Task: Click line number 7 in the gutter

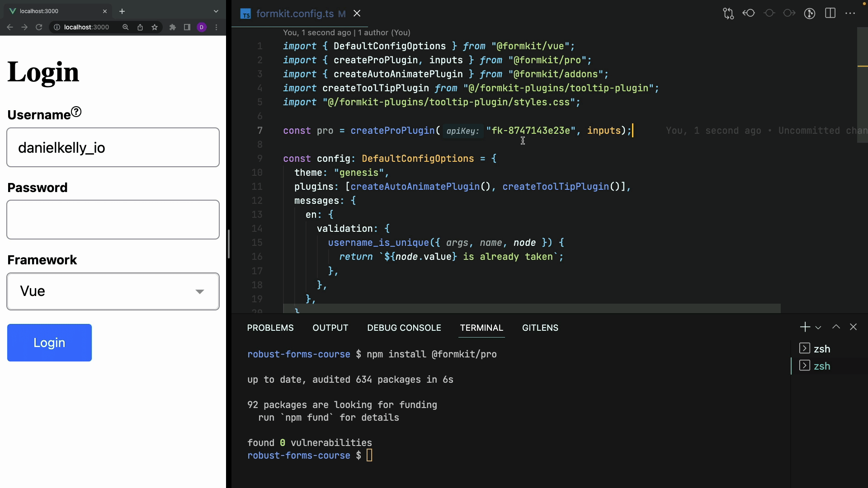Action: [259, 131]
